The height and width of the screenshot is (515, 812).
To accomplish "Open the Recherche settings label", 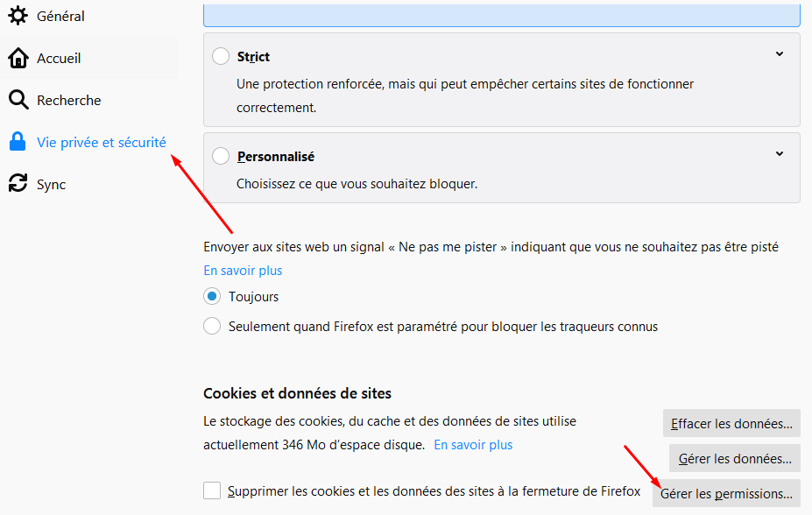I will pyautogui.click(x=68, y=100).
